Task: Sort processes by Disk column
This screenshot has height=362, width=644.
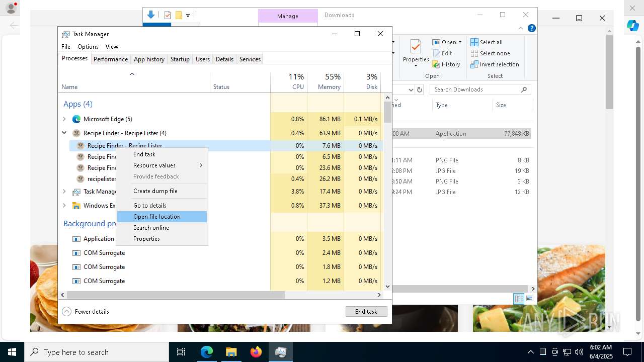Action: click(x=362, y=82)
